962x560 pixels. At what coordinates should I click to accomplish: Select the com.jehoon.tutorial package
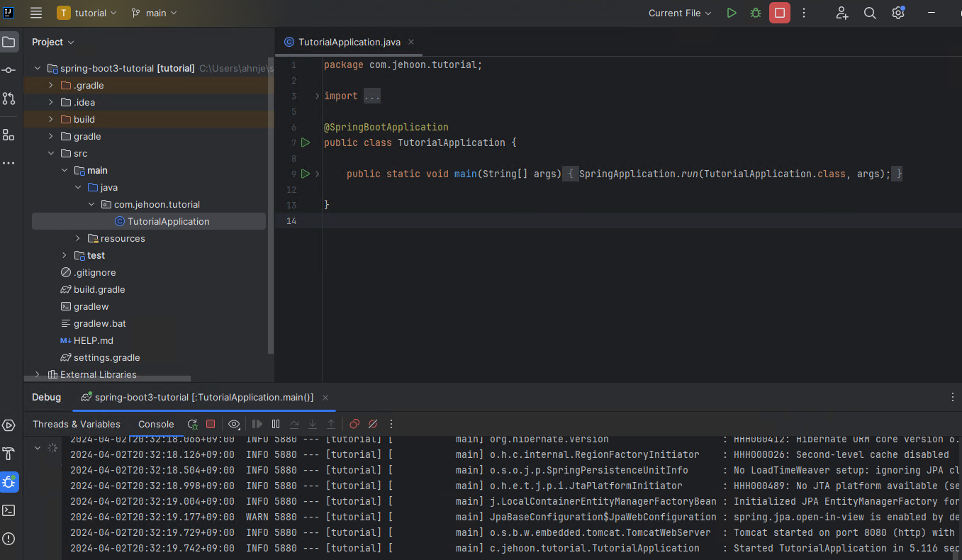pos(150,204)
